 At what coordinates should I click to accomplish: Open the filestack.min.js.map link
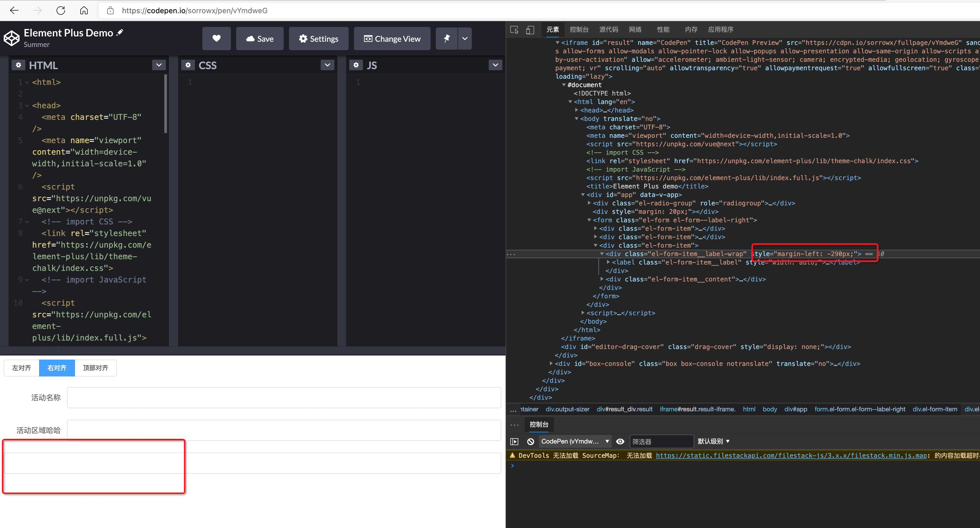pos(791,455)
